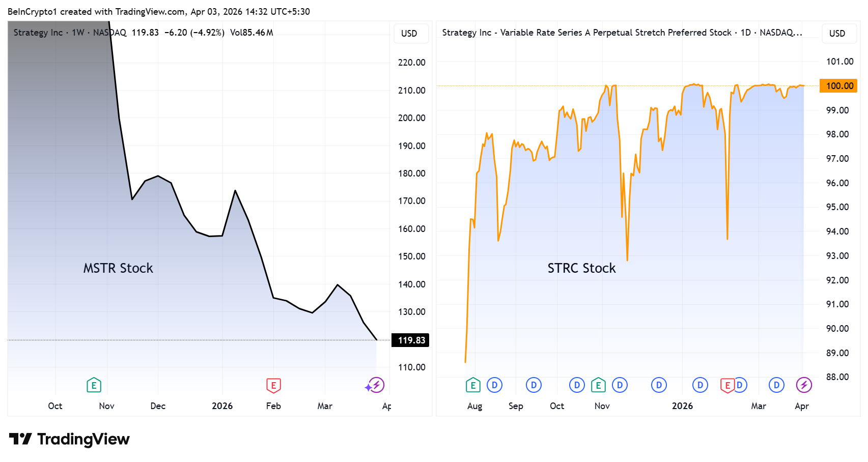Click the 119.83 price label on MSTR scale
868x462 pixels.
click(x=410, y=340)
